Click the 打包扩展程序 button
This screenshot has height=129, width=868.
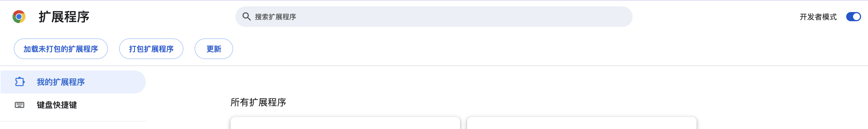[x=151, y=49]
